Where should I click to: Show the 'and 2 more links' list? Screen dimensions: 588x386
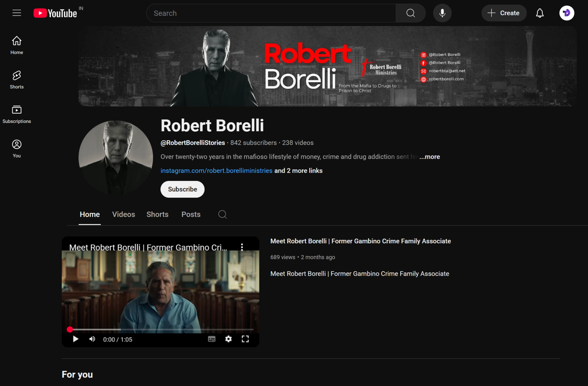coord(298,171)
